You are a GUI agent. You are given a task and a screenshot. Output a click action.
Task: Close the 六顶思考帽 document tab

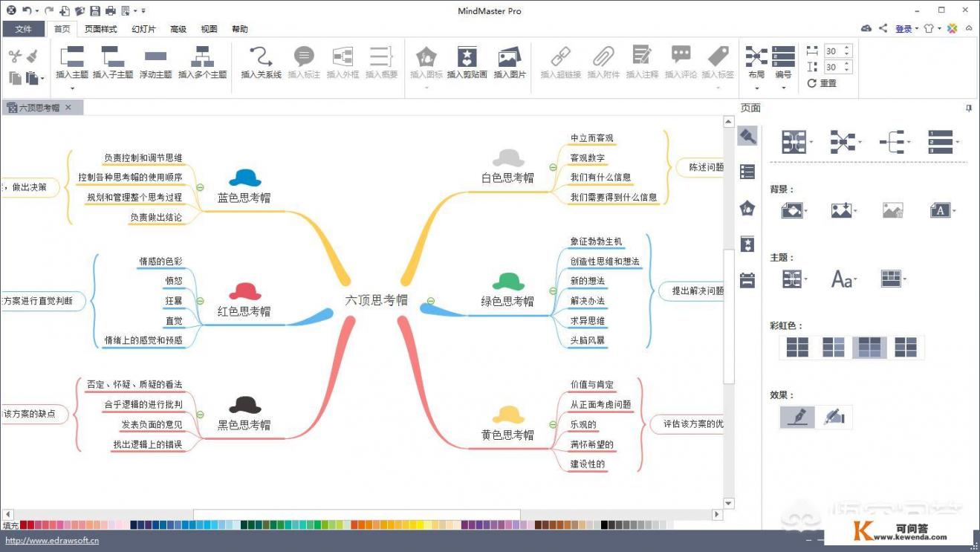(68, 108)
